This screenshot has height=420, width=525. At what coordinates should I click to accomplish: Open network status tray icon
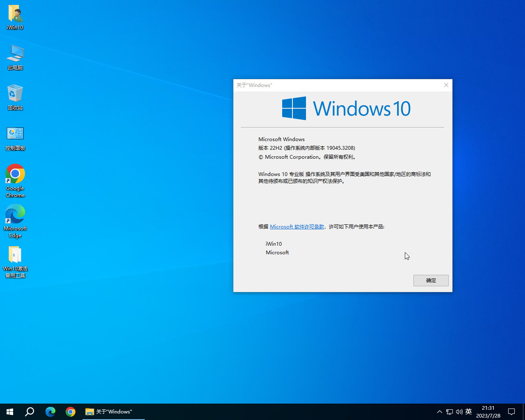(x=450, y=412)
